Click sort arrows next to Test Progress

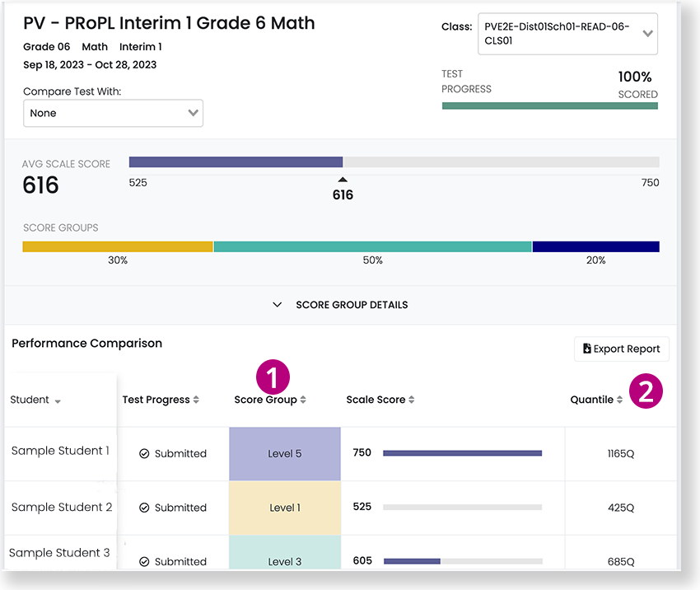click(x=196, y=400)
